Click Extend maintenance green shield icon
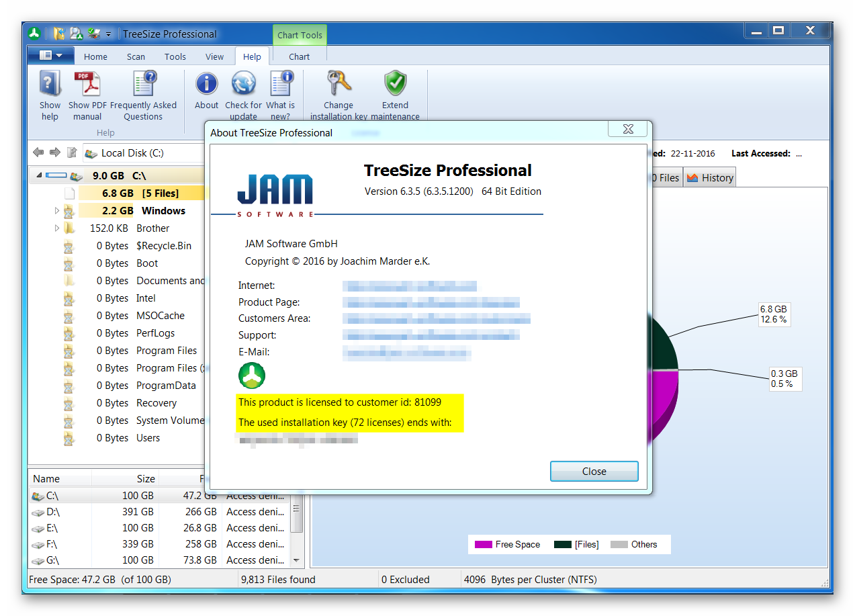 coord(396,84)
